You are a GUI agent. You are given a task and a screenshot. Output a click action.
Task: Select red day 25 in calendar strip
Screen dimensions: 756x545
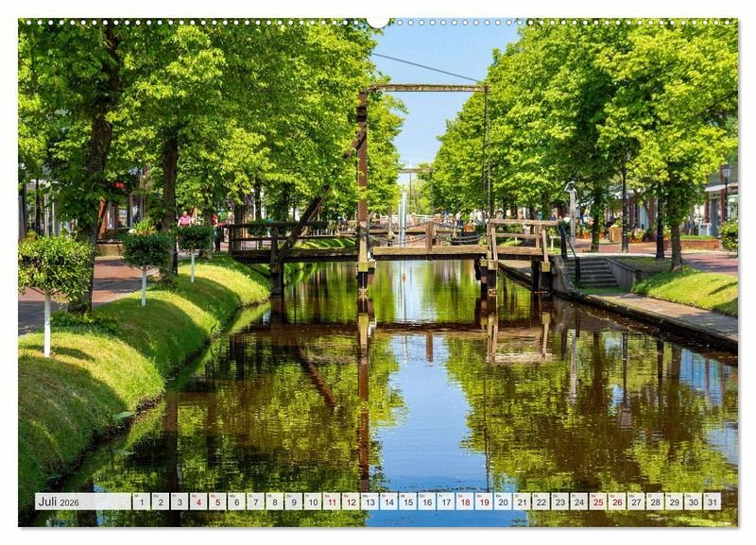coord(598,502)
